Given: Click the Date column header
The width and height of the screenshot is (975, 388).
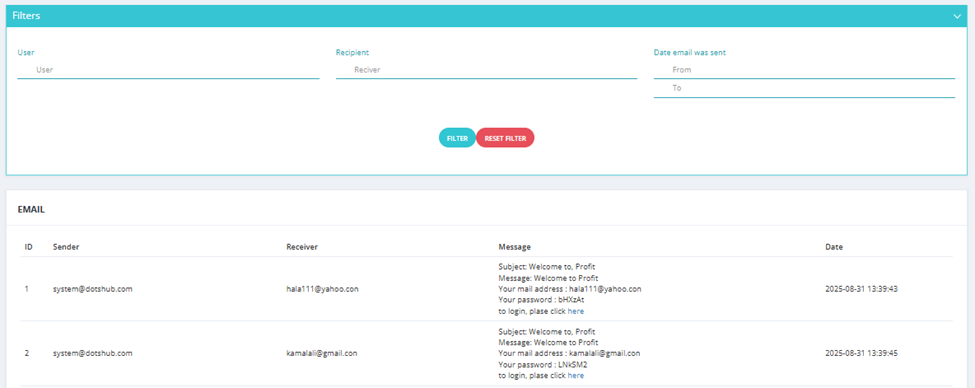Looking at the screenshot, I should (834, 247).
